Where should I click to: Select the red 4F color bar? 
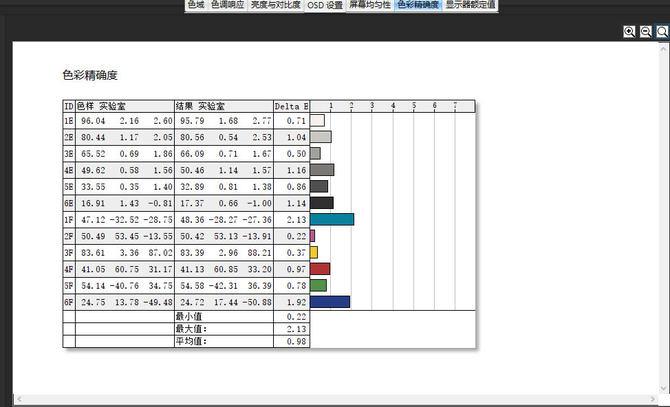(x=320, y=269)
